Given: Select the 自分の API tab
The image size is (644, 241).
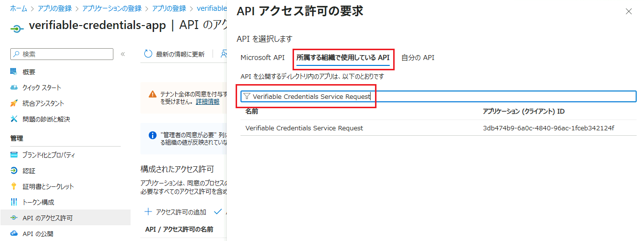Looking at the screenshot, I should 418,58.
